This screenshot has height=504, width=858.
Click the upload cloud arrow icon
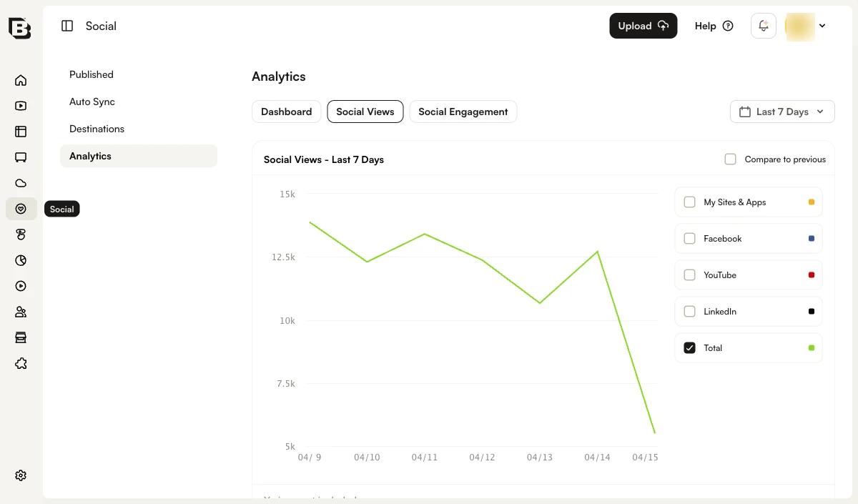click(664, 26)
